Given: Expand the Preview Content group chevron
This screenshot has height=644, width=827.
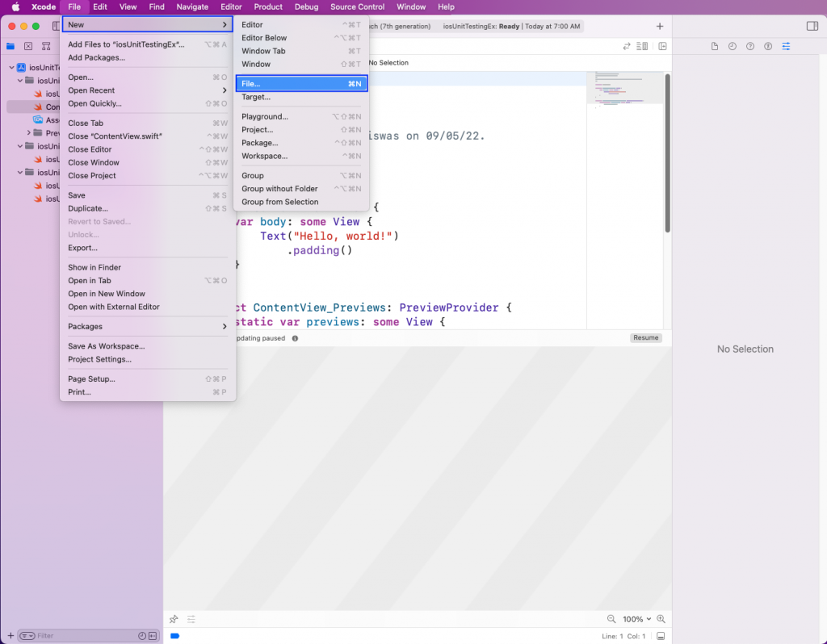Looking at the screenshot, I should click(28, 133).
